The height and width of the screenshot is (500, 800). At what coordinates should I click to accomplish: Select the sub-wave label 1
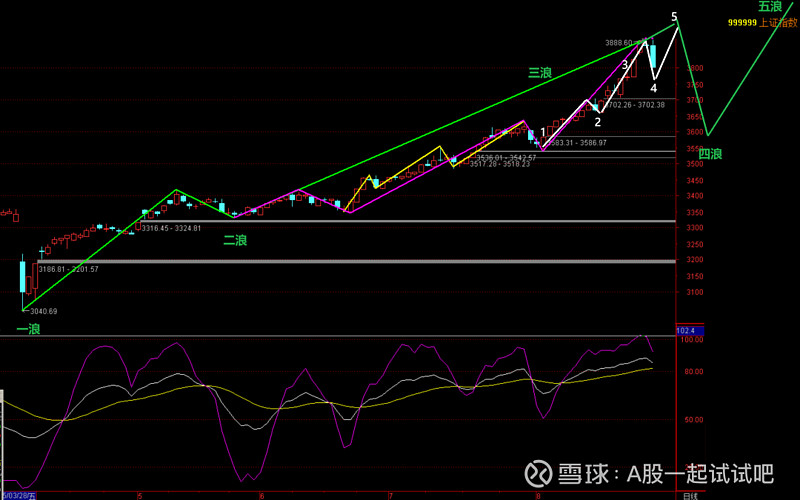coord(543,132)
